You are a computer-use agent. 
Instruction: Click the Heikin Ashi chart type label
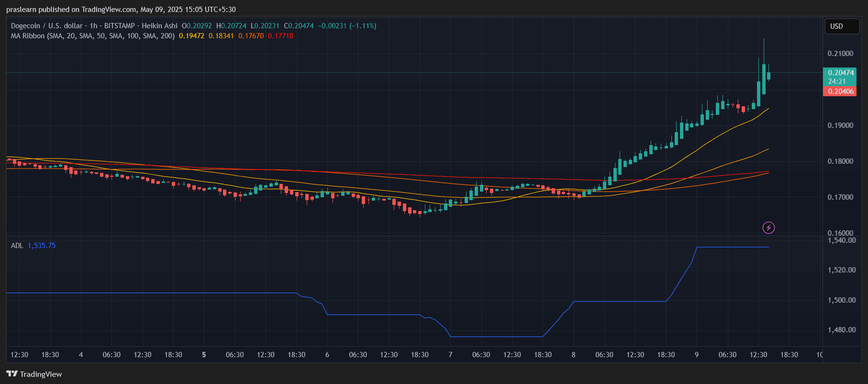pos(159,26)
